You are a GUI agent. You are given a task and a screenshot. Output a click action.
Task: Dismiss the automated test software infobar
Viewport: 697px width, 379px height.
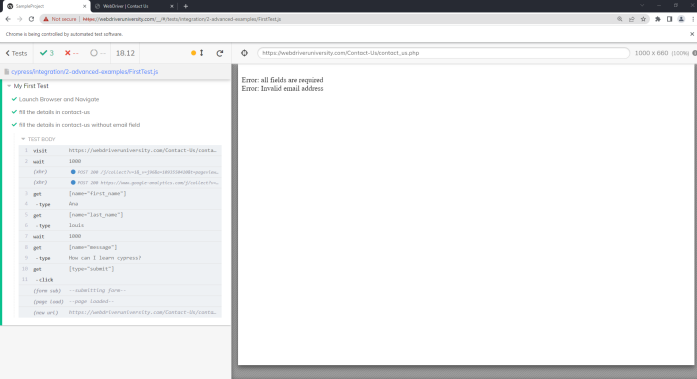(692, 34)
